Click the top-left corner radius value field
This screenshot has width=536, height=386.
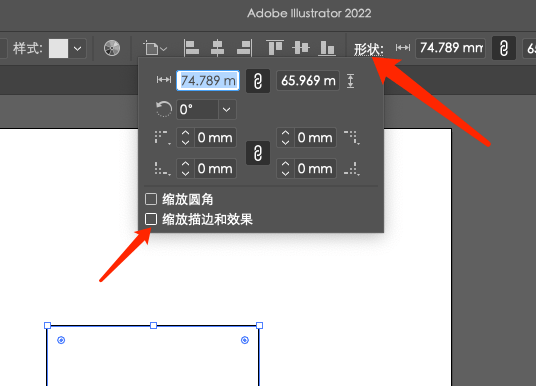215,138
